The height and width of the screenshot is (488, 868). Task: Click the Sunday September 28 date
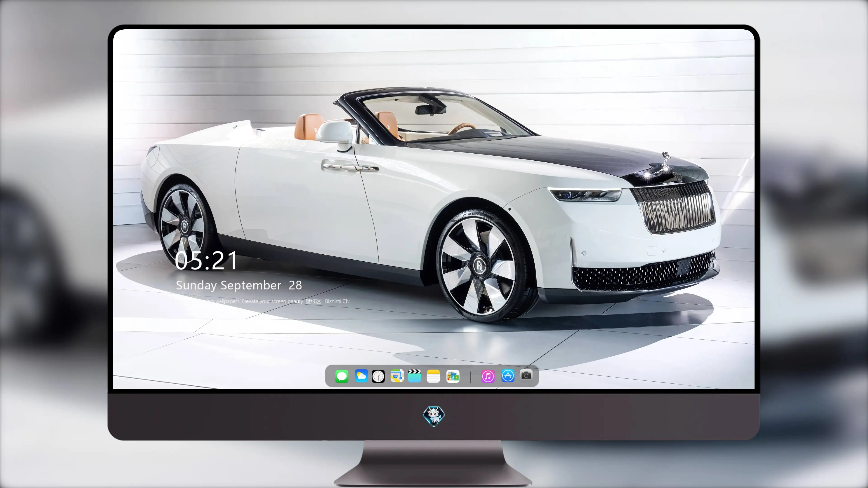239,285
